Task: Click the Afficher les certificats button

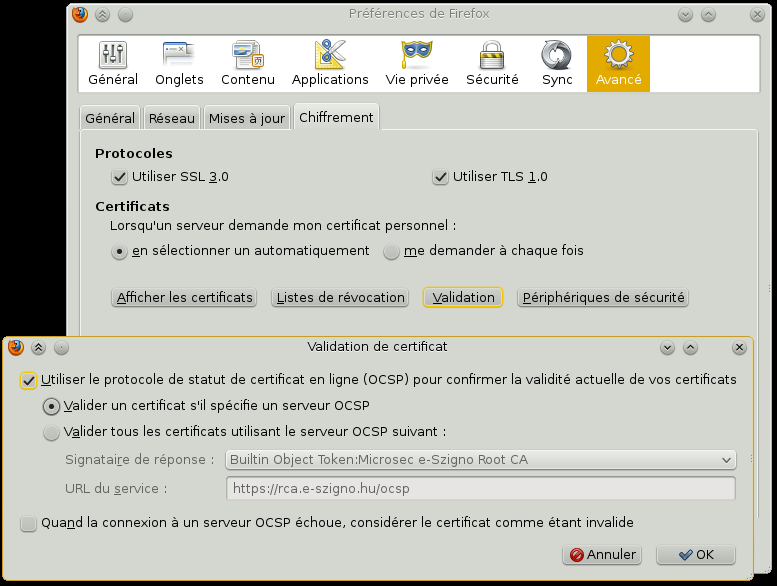Action: click(184, 298)
